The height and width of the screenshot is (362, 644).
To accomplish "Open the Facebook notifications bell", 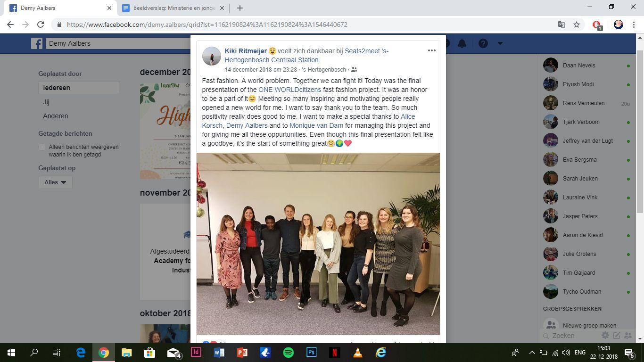I will click(462, 43).
